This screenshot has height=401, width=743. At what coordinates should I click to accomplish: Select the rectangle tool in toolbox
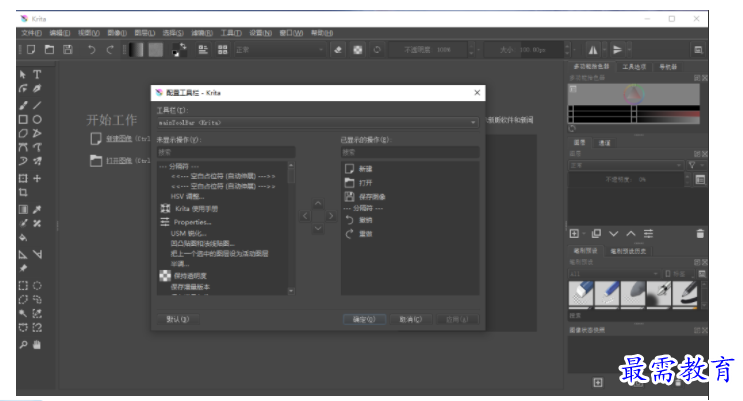[23, 119]
